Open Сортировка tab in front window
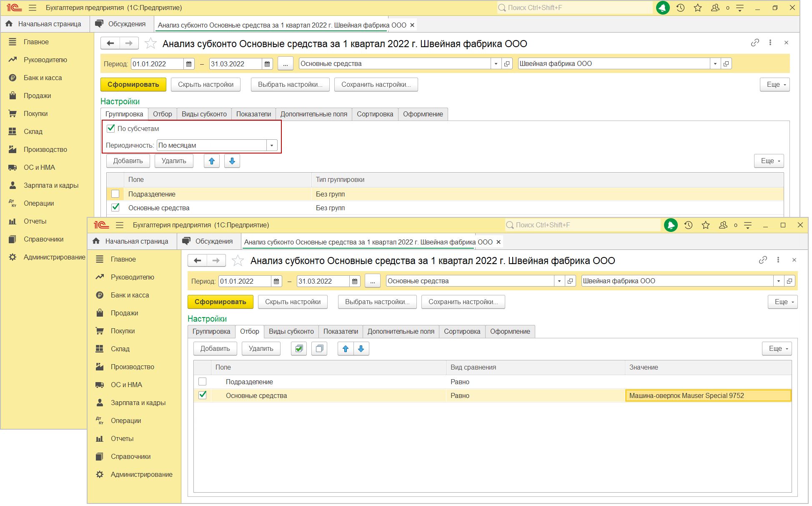812x506 pixels. click(x=462, y=332)
